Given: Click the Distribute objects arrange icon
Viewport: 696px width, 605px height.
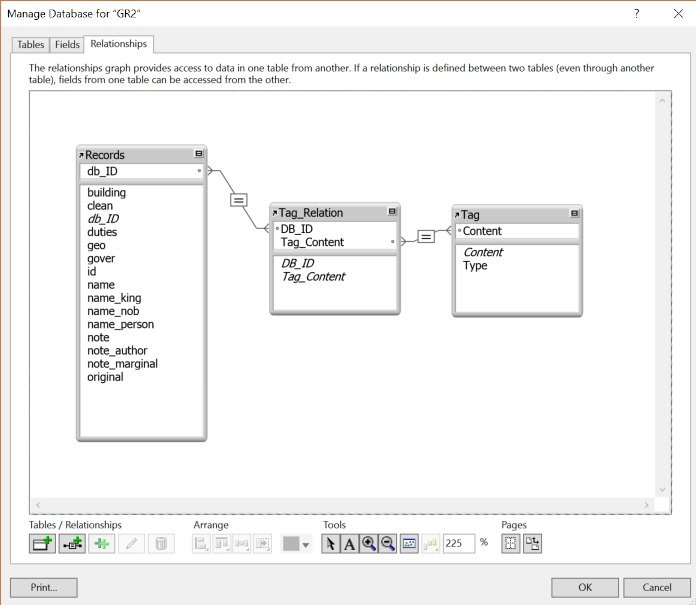Looking at the screenshot, I should coord(242,543).
